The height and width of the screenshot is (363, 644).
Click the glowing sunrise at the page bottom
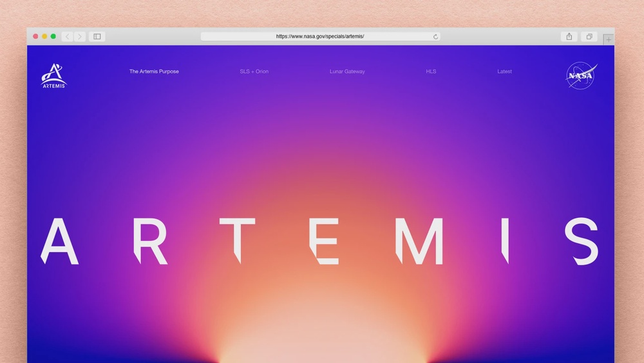pos(322,342)
